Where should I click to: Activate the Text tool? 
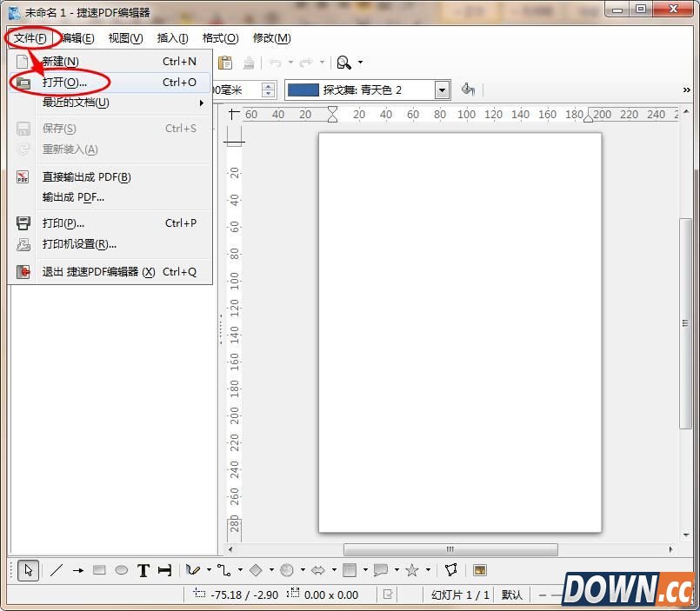tap(143, 570)
